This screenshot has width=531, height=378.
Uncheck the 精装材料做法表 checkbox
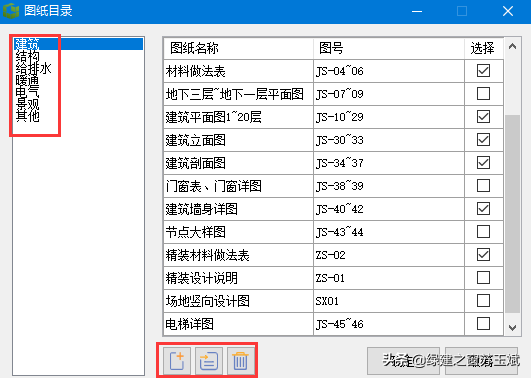[483, 255]
